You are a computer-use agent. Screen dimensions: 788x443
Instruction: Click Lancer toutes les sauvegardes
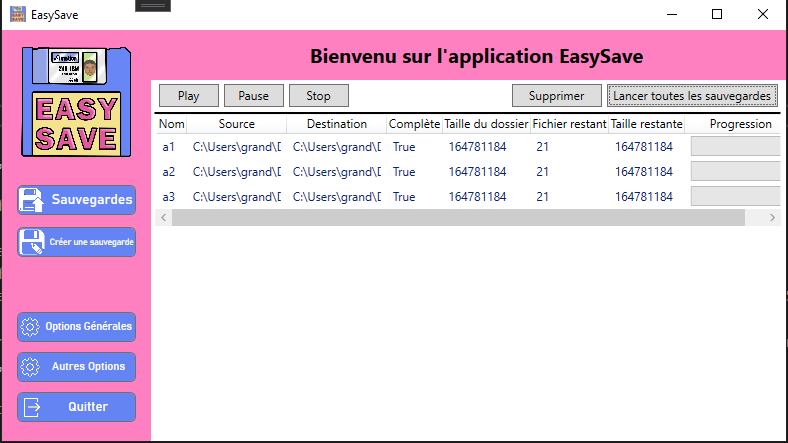692,96
